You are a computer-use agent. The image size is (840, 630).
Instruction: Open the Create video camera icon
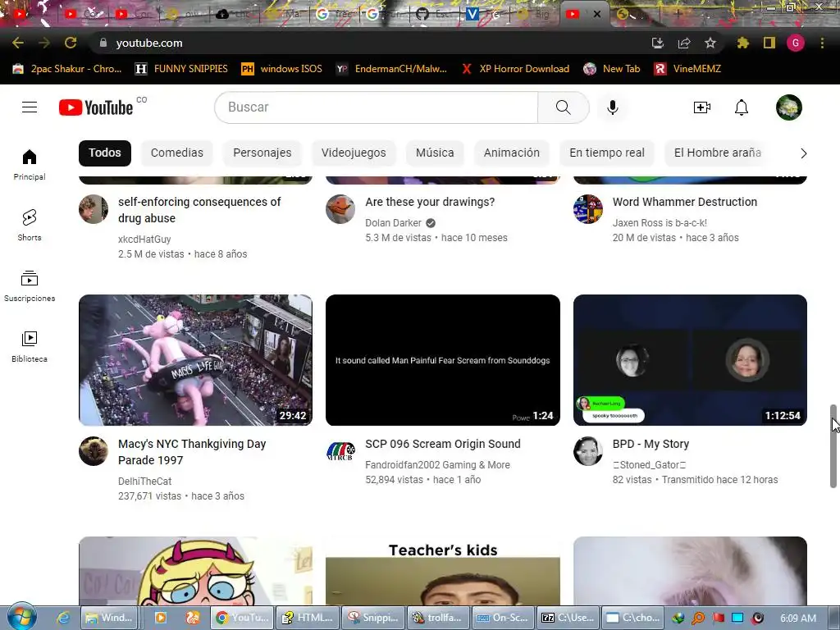coord(702,107)
